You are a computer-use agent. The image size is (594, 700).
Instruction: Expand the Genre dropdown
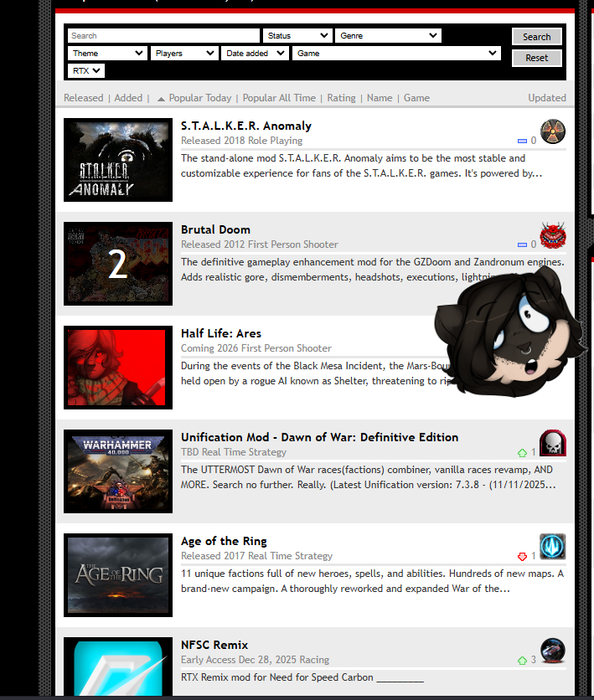(387, 36)
